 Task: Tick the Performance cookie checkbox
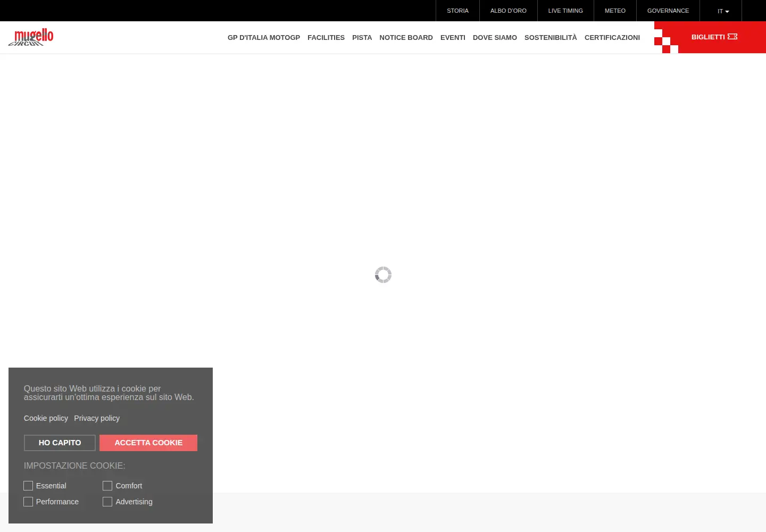point(28,502)
